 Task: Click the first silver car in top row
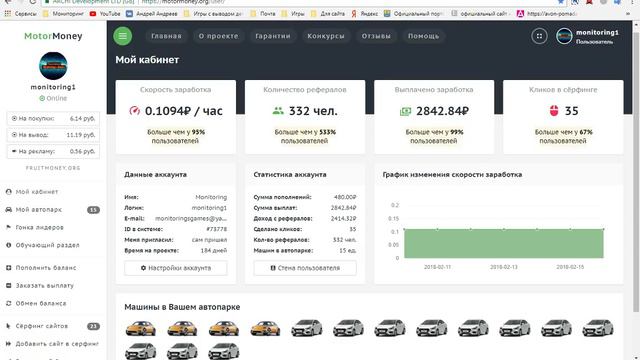click(307, 328)
